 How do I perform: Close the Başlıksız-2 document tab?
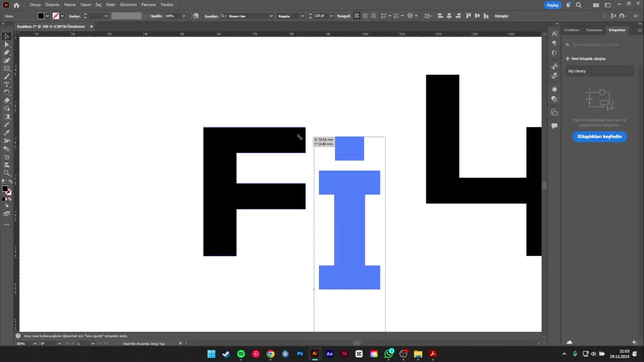click(x=92, y=26)
